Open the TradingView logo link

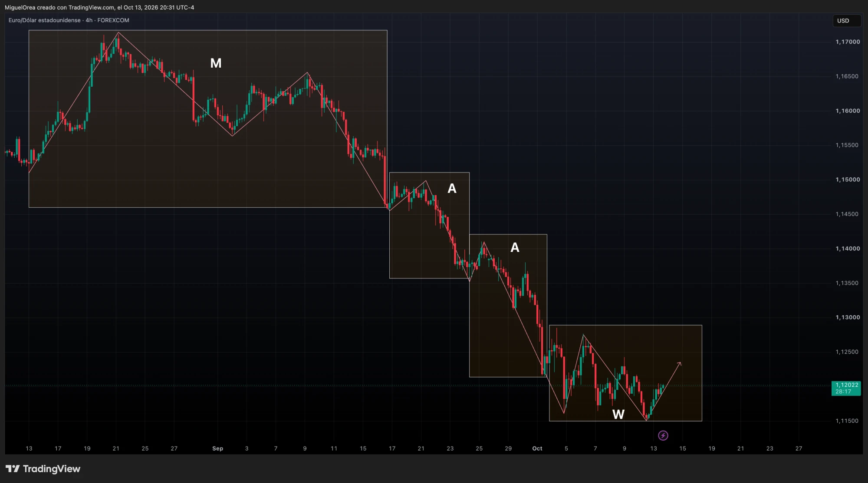point(43,469)
